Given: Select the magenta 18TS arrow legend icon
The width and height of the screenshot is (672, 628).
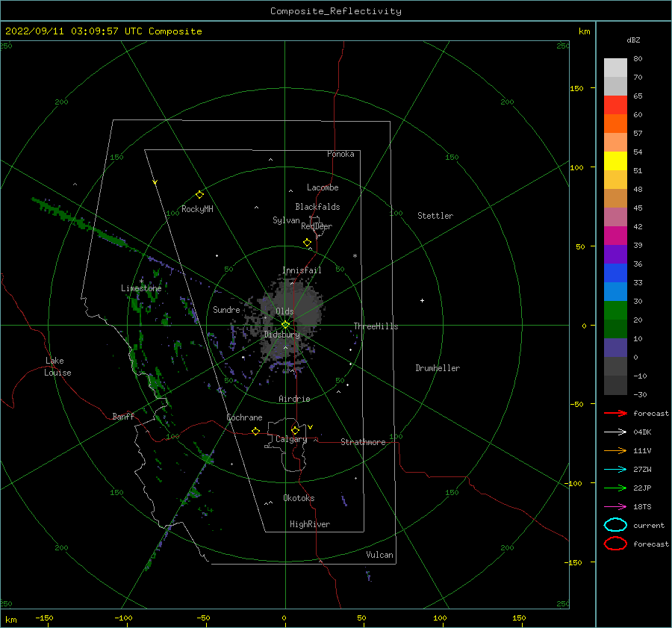Looking at the screenshot, I should pyautogui.click(x=615, y=507).
